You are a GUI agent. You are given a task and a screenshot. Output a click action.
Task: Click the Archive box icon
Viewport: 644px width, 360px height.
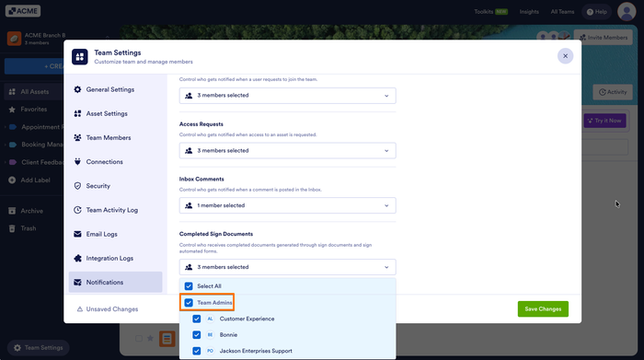pos(12,211)
